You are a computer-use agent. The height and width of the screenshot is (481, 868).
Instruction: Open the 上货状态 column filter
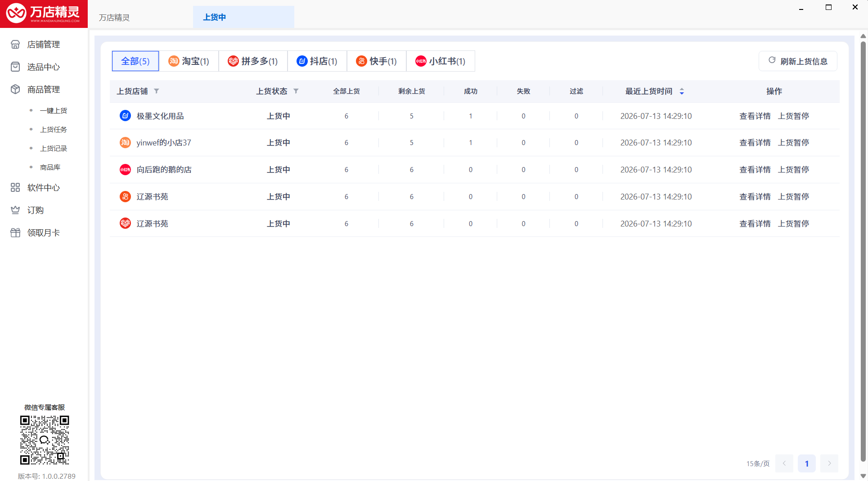tap(296, 91)
